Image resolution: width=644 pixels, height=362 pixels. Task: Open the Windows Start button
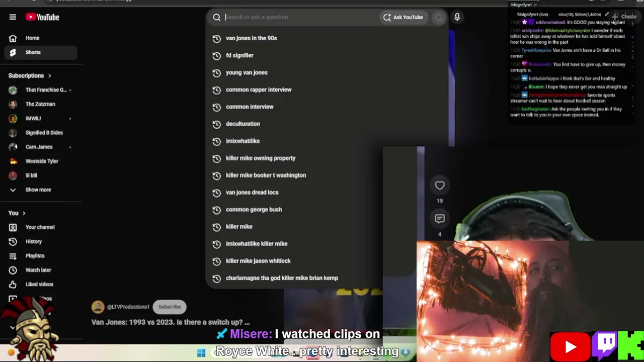click(201, 353)
